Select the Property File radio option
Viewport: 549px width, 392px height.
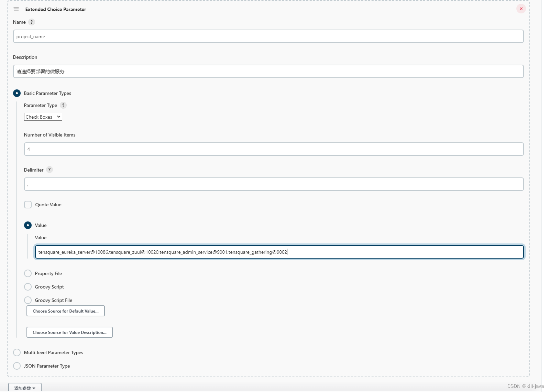(28, 273)
